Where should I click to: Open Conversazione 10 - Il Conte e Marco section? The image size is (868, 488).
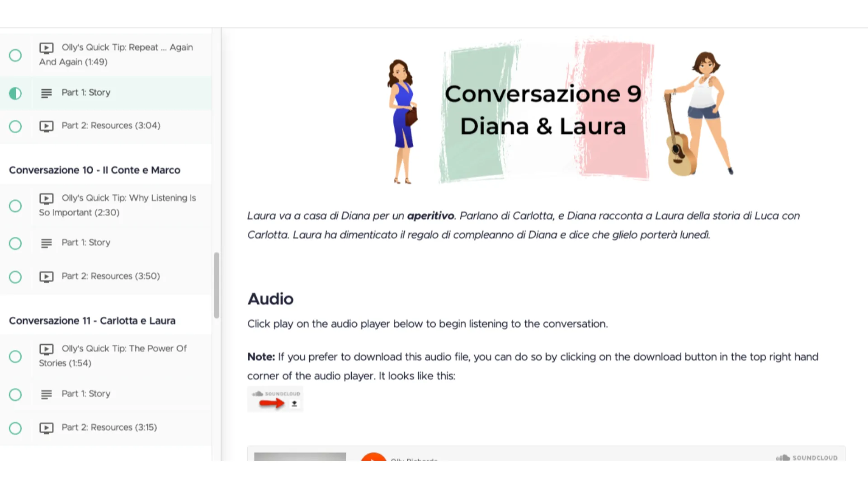coord(94,170)
